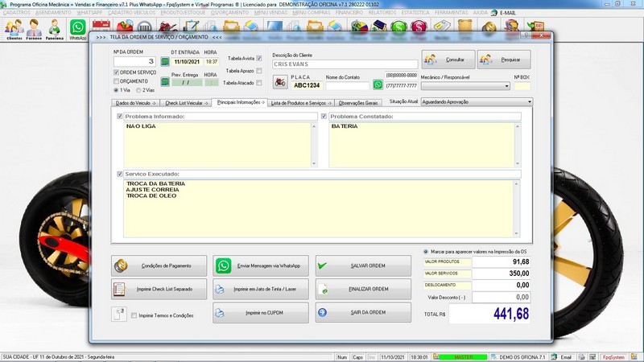Click Imprimir no CUPOM button

coord(261,312)
